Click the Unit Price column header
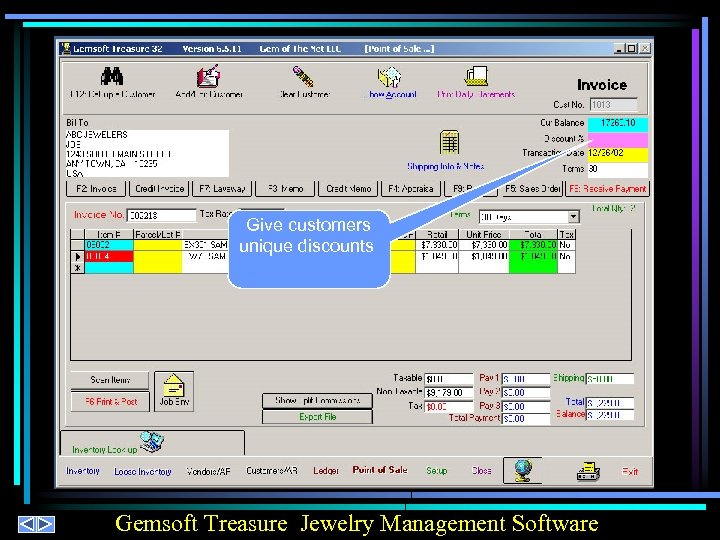The width and height of the screenshot is (720, 540). pos(484,234)
